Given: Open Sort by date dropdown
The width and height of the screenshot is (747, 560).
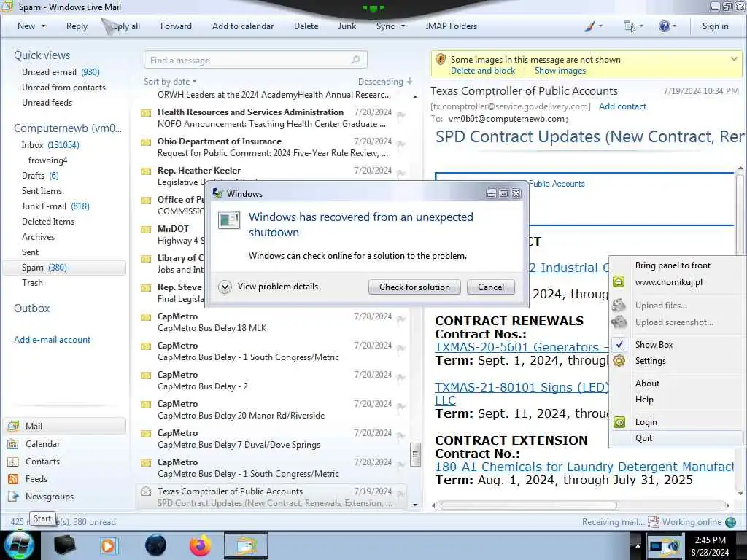Looking at the screenshot, I should 170,82.
